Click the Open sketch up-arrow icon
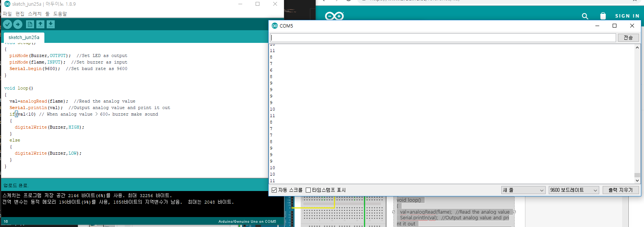 [40, 24]
